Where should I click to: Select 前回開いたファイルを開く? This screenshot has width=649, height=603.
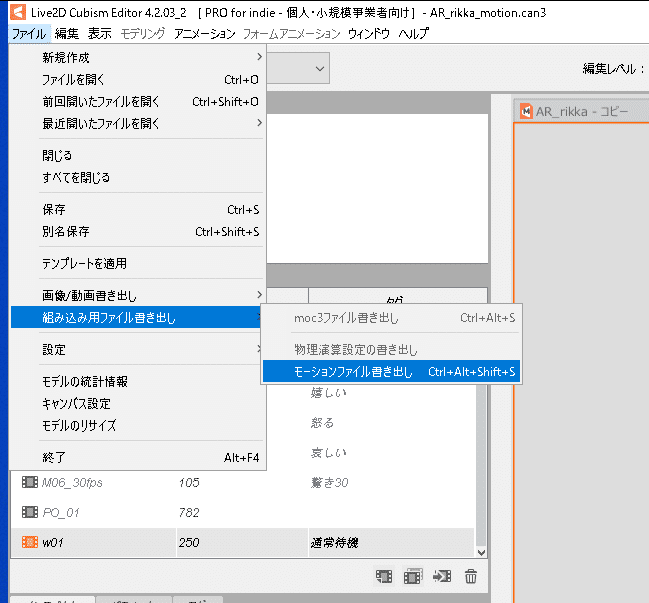tap(138, 101)
